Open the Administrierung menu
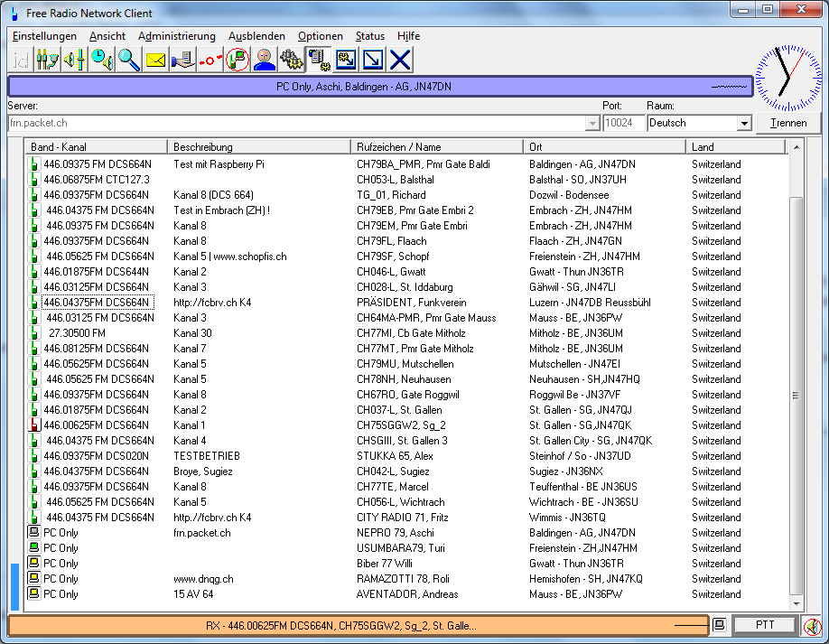829x644 pixels. [x=177, y=36]
